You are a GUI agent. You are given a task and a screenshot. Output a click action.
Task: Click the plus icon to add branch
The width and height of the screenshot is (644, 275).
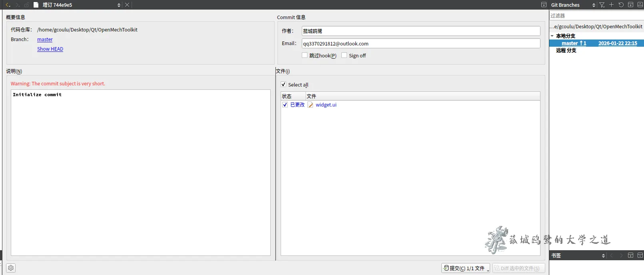tap(611, 5)
